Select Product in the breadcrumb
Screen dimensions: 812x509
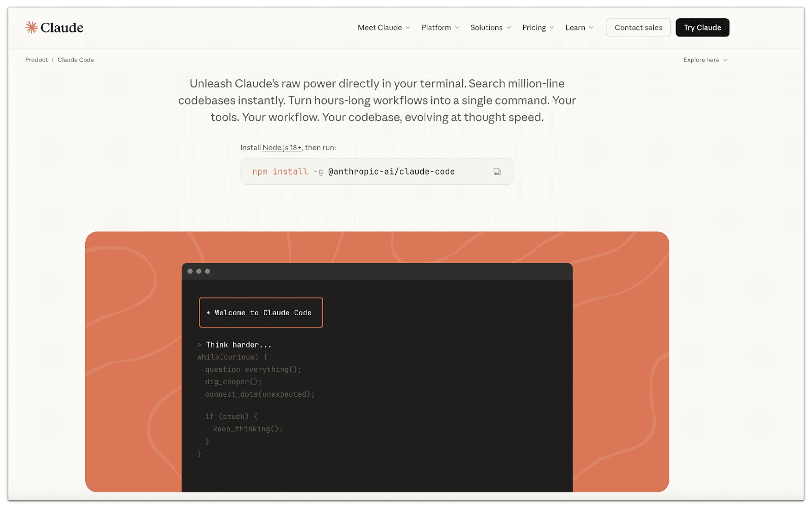coord(36,60)
